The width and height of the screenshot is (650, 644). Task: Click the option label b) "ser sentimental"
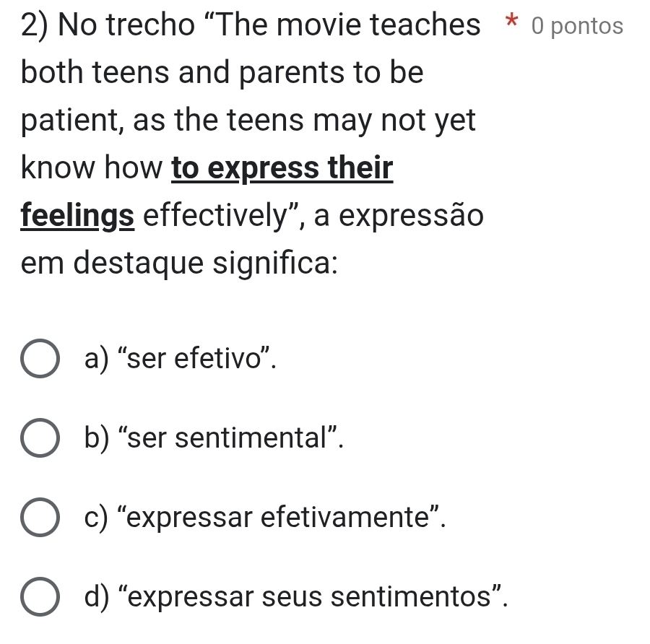(213, 438)
